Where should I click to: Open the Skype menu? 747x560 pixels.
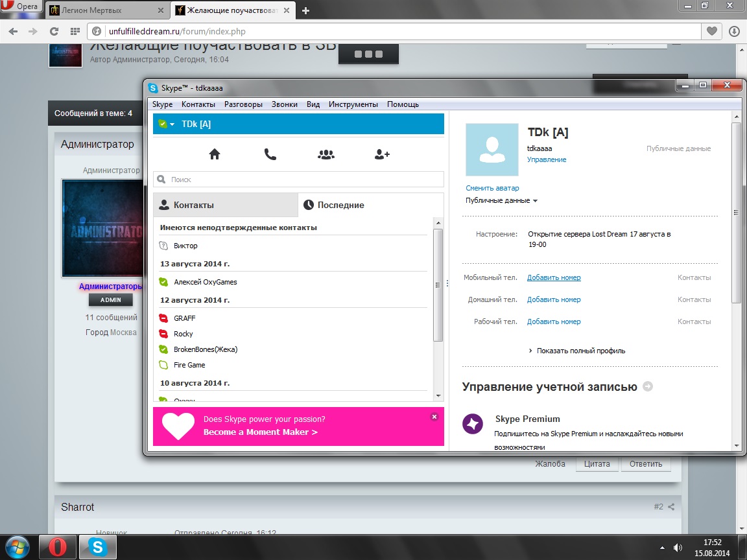(163, 104)
